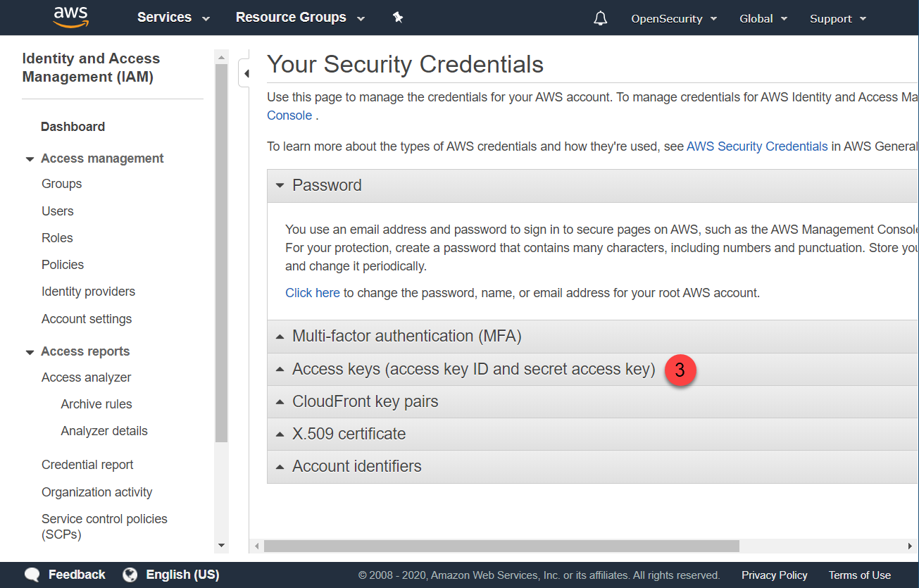This screenshot has height=588, width=919.
Task: Open the Services dropdown menu
Action: (x=173, y=18)
